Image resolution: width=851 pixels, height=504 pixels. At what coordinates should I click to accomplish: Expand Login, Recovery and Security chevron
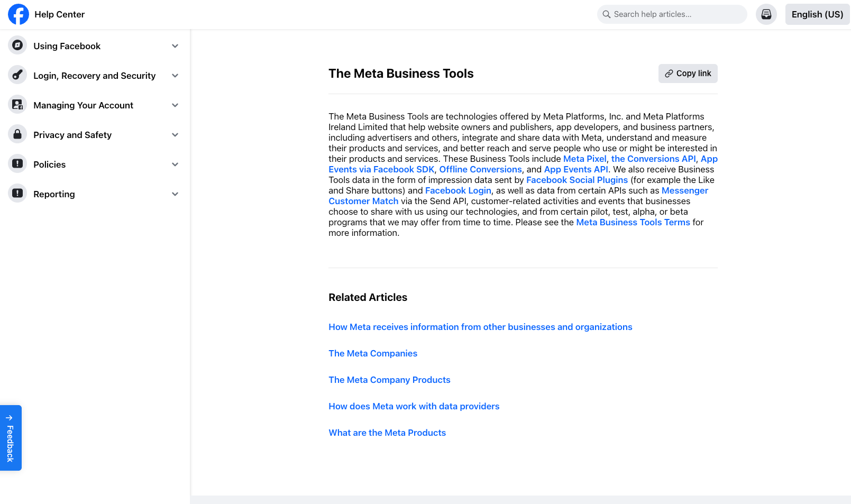click(175, 76)
